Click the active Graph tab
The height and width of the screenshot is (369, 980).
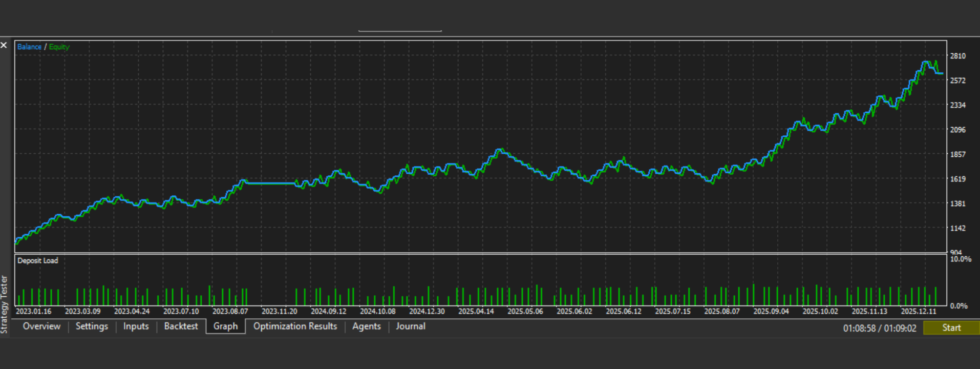(x=225, y=326)
